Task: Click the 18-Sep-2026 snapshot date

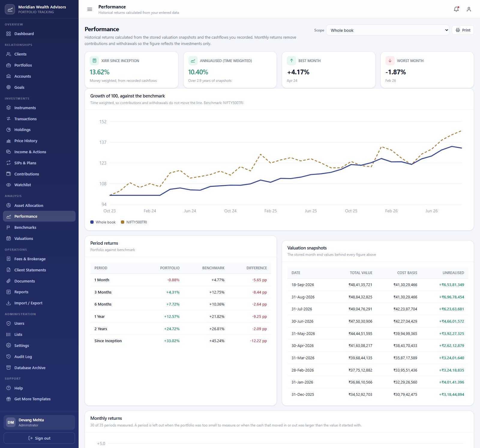Action: tap(303, 285)
